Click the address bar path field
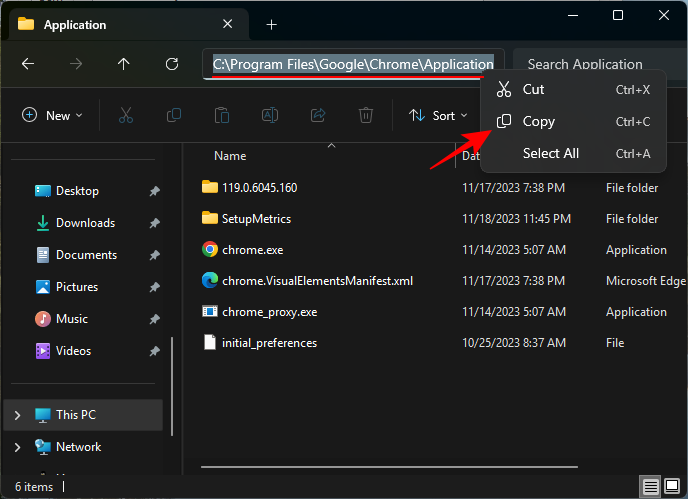 click(353, 65)
